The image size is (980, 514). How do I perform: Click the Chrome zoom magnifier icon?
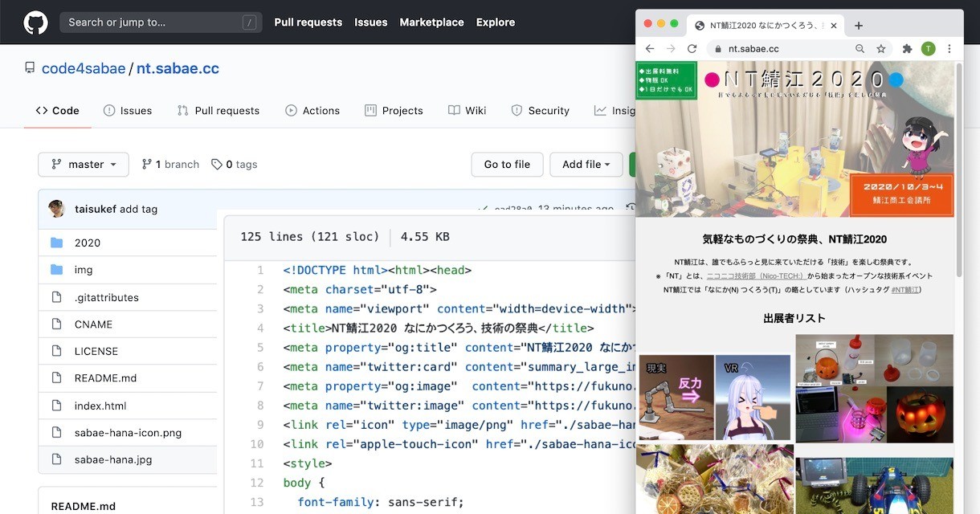pos(860,49)
